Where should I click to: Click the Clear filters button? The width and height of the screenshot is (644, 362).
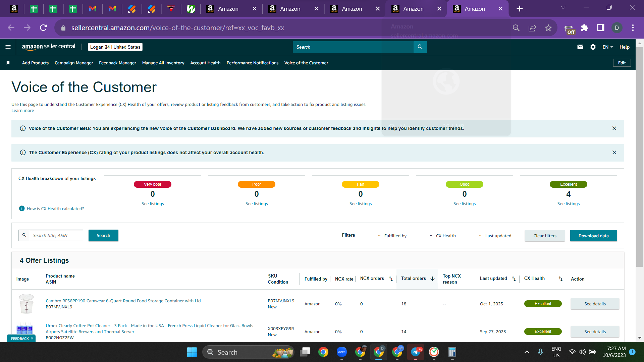point(545,236)
